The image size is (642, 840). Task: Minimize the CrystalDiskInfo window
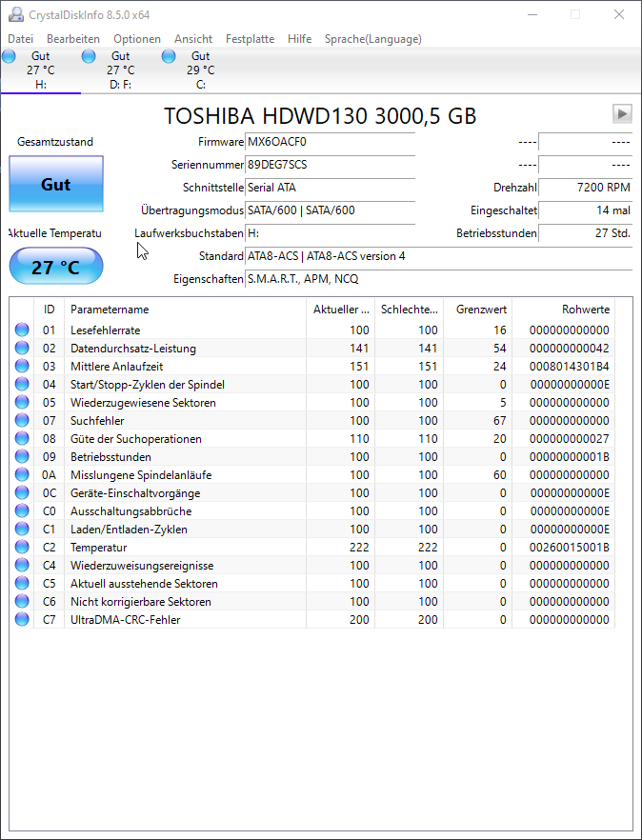pos(532,14)
